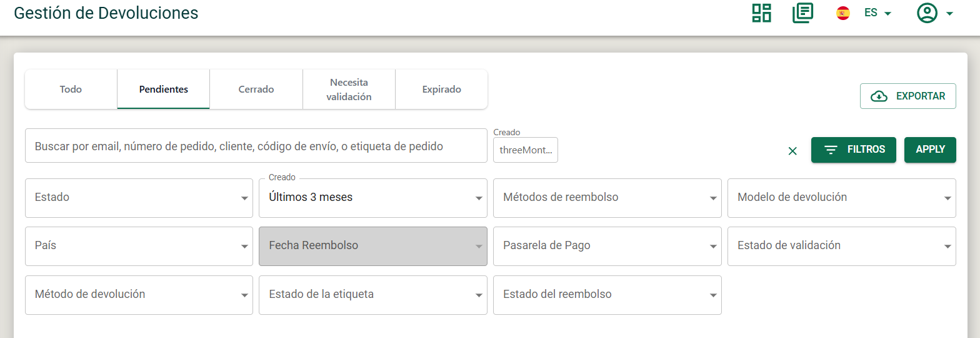The width and height of the screenshot is (980, 338).
Task: Open the dashboard grid icon
Action: (x=761, y=13)
